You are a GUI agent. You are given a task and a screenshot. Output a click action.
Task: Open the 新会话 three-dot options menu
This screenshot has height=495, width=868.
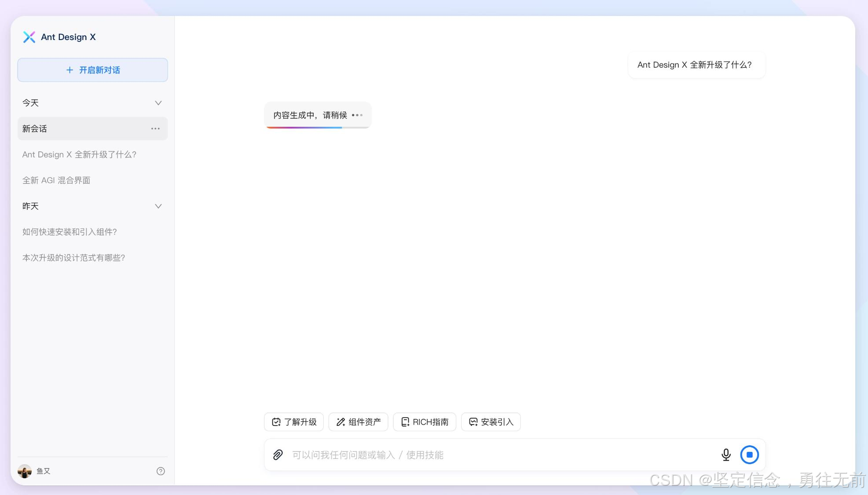[x=155, y=128]
